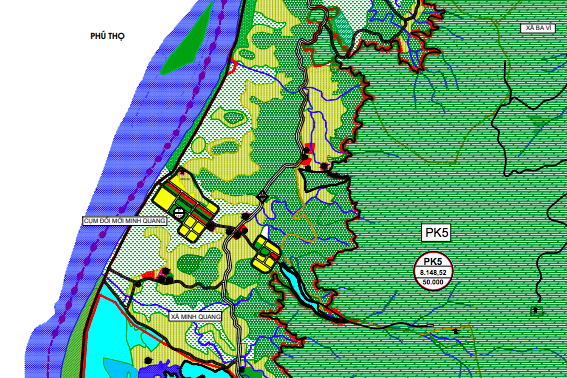Click the black diamond road marker symbol
Viewport: 567px width, 378px height.
[263, 197]
